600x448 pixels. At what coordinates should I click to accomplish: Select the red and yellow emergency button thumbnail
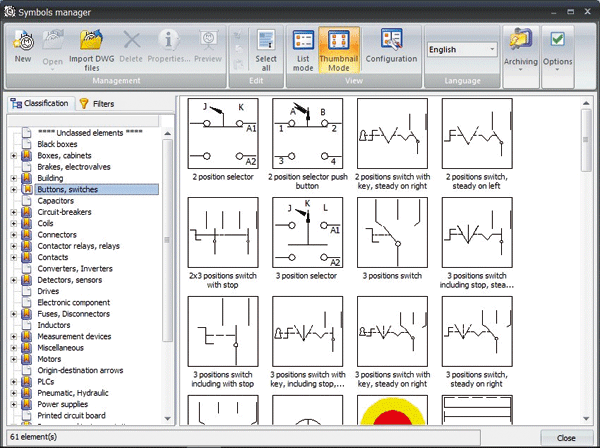tap(392, 410)
